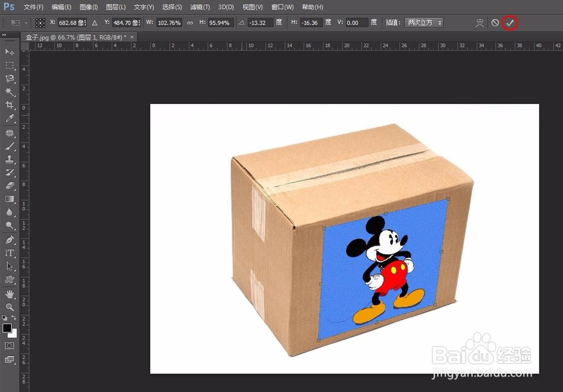Viewport: 563px width, 392px height.
Task: Select the Healing Brush tool
Action: tap(10, 133)
